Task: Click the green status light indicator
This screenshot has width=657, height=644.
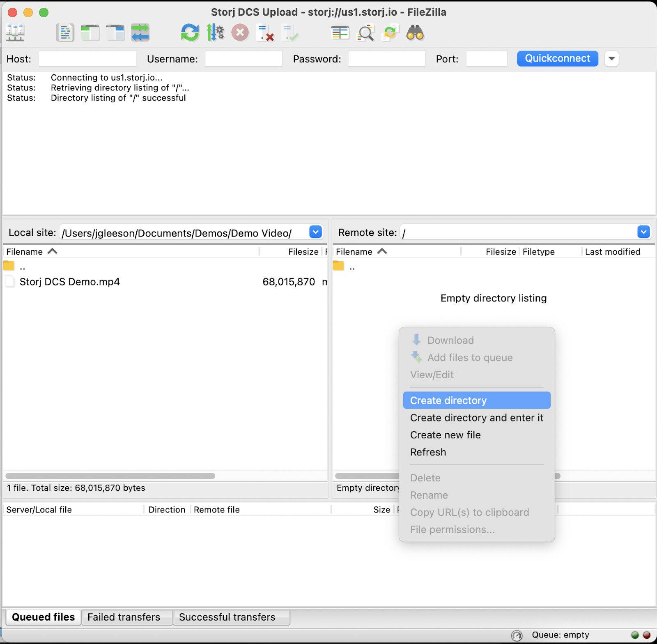Action: point(635,635)
